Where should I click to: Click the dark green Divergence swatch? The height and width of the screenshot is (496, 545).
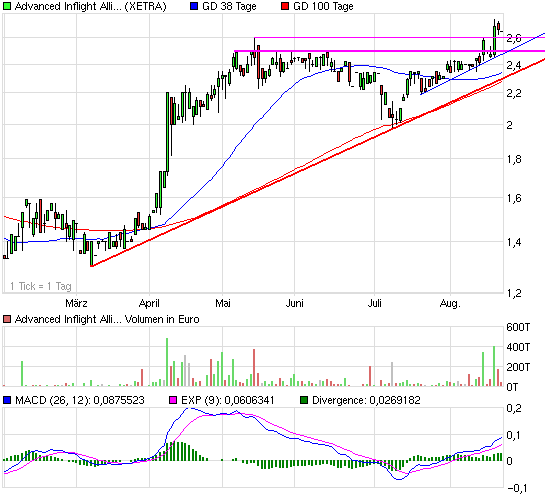[304, 400]
